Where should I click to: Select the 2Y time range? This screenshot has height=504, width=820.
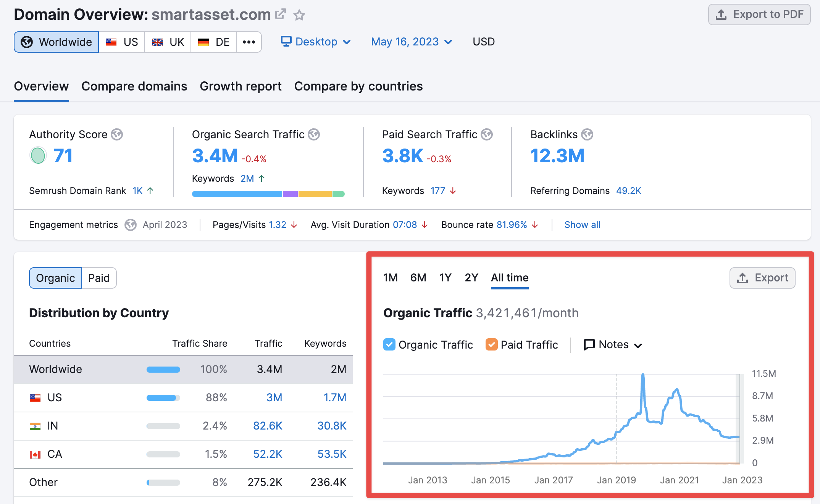coord(471,278)
